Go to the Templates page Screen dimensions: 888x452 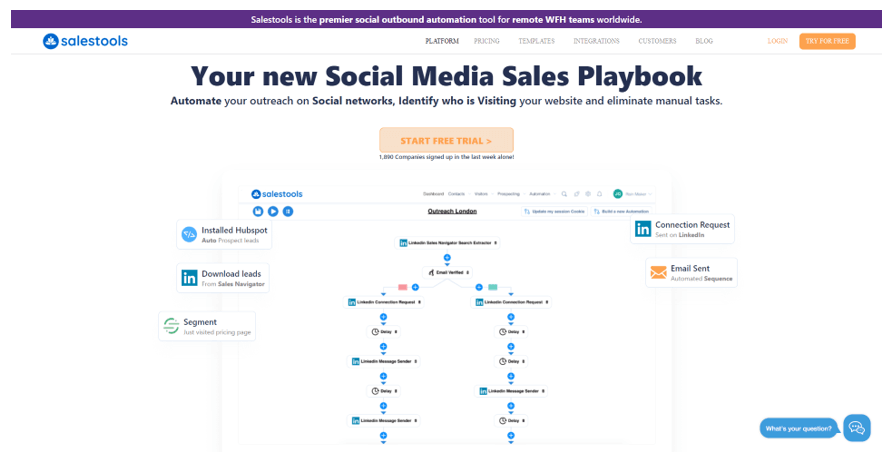click(x=536, y=41)
